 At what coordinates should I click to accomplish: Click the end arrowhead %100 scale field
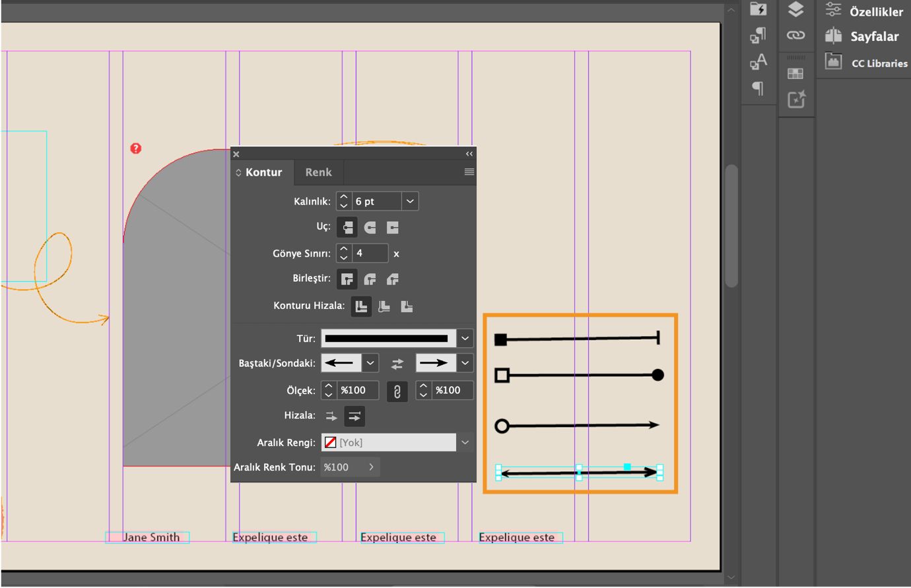(x=452, y=391)
